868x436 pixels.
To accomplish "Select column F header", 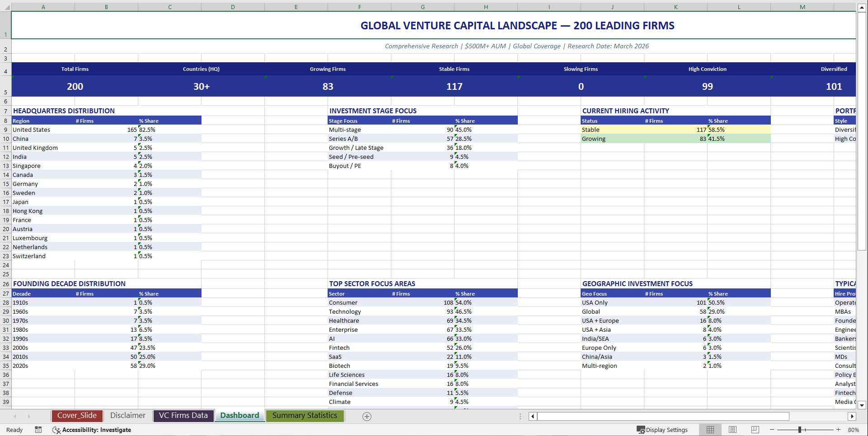I will (359, 7).
